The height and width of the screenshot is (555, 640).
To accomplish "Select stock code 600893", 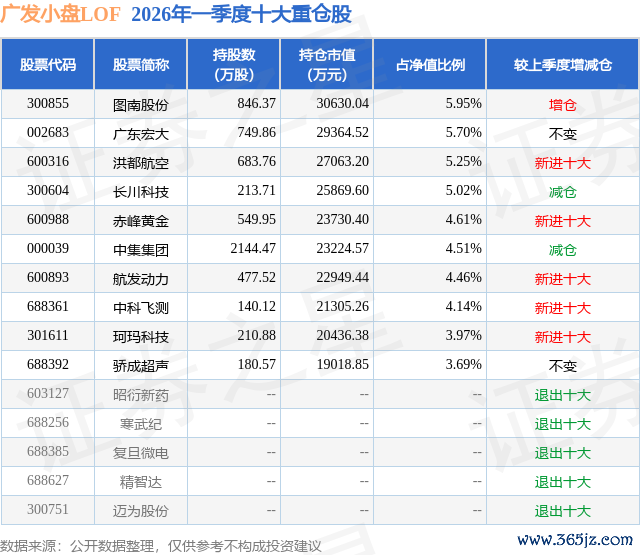I will coord(48,278).
